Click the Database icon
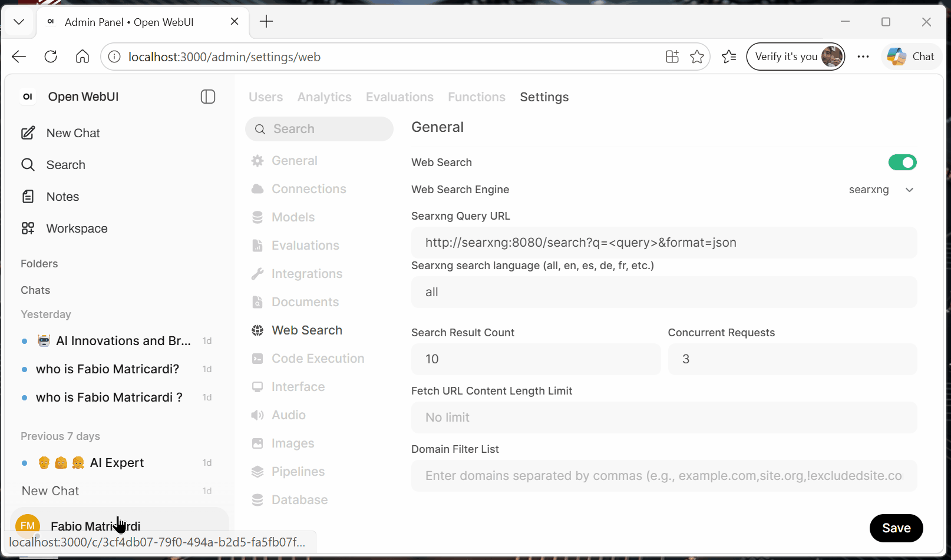Viewport: 951px width, 560px height. pyautogui.click(x=257, y=500)
